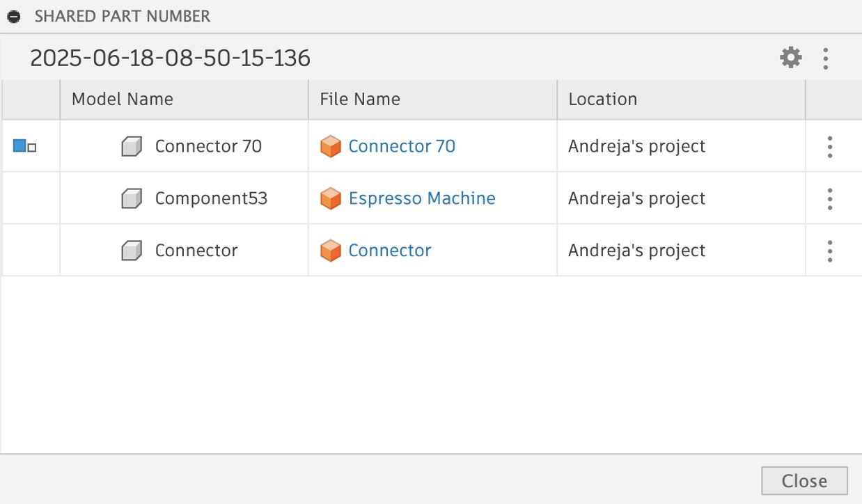
Task: Click the grey component icon beside Connector model
Action: point(132,251)
